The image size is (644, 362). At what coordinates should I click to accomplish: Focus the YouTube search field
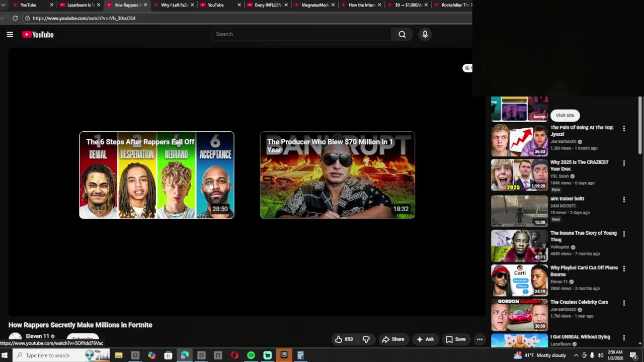(301, 34)
